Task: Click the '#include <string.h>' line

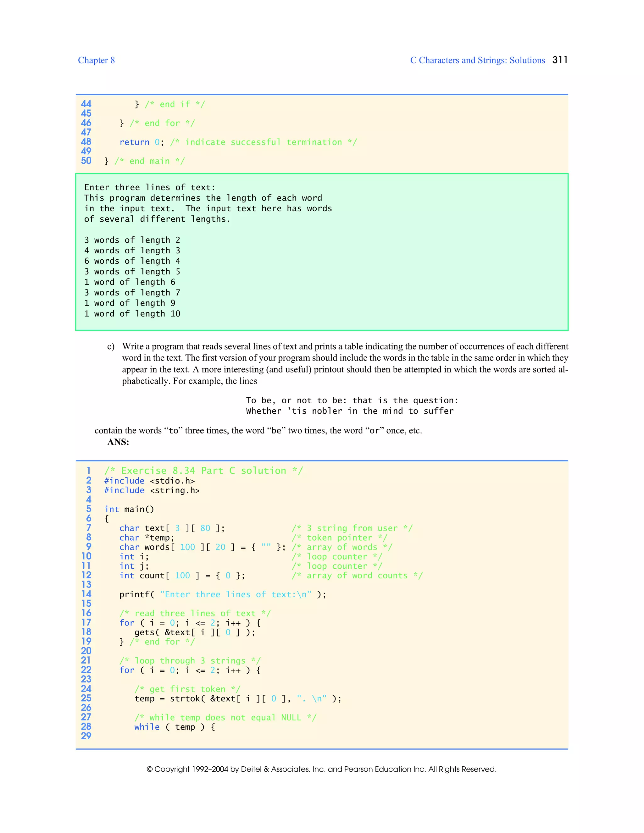Action: coord(152,490)
